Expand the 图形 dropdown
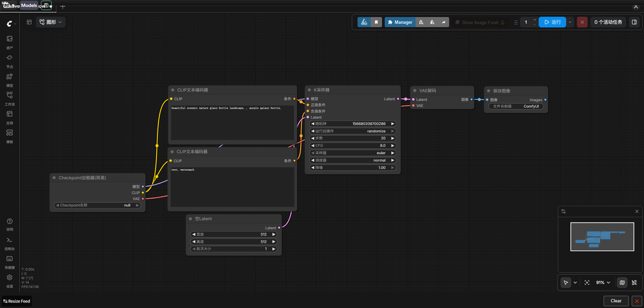This screenshot has height=308, width=644. pos(50,22)
